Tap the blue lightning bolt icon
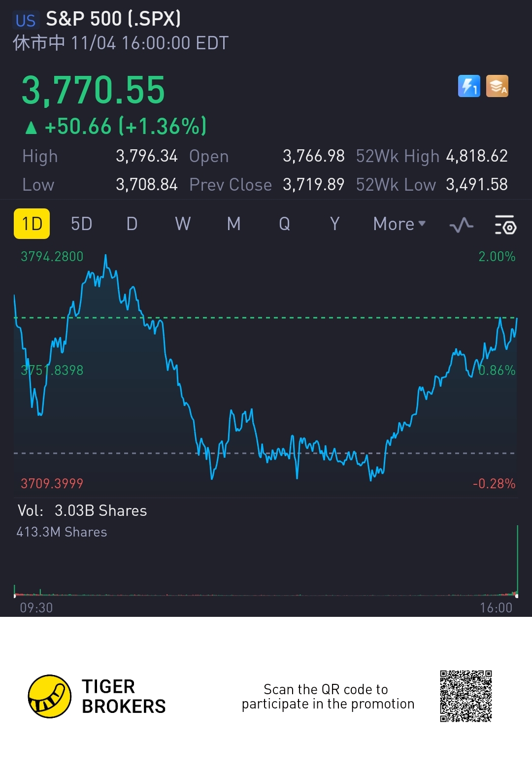532x776 pixels. [x=469, y=86]
